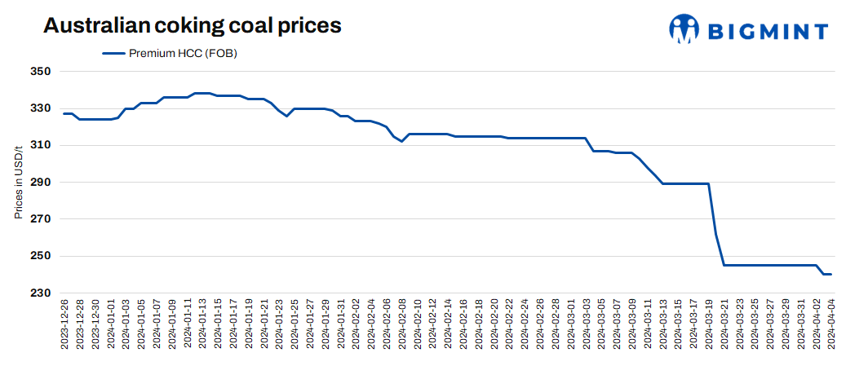Click the BIGMINT brand name text

(x=768, y=32)
